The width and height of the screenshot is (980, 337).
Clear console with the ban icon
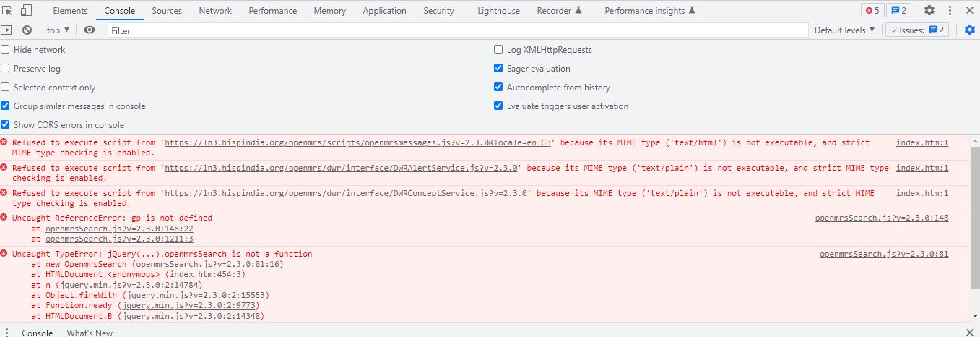27,30
